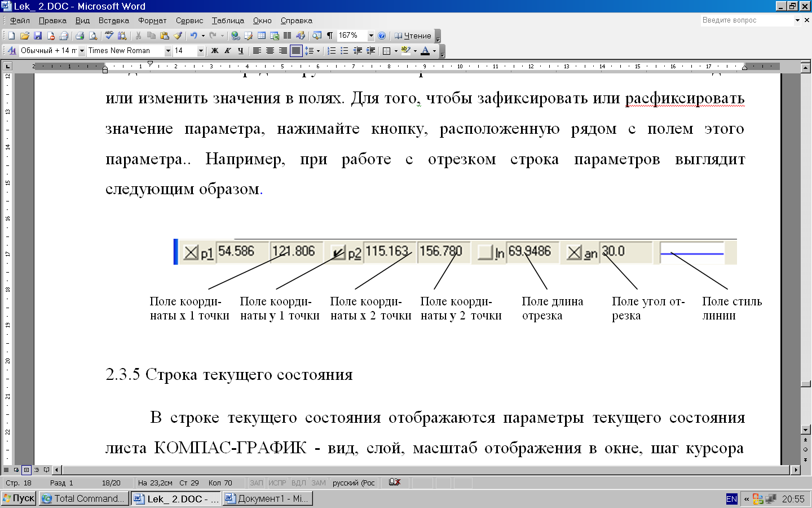This screenshot has height=508, width=812.
Task: Click the Copy icon
Action: [151, 36]
